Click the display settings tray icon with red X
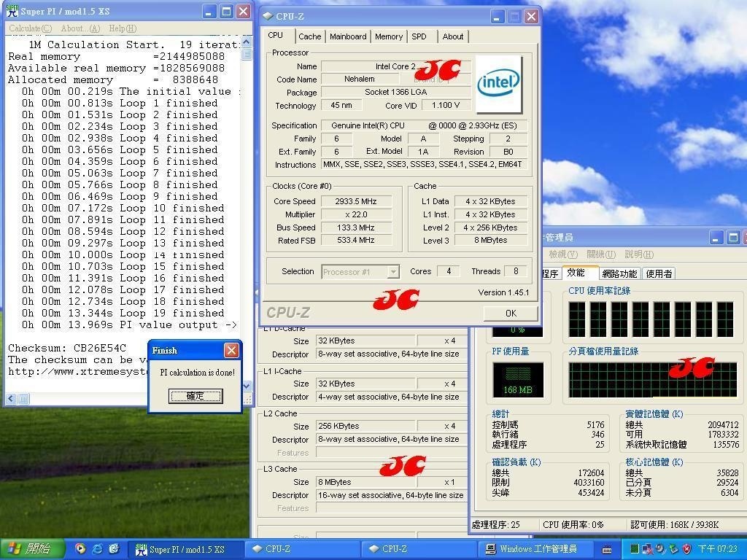The width and height of the screenshot is (747, 560). point(647,549)
